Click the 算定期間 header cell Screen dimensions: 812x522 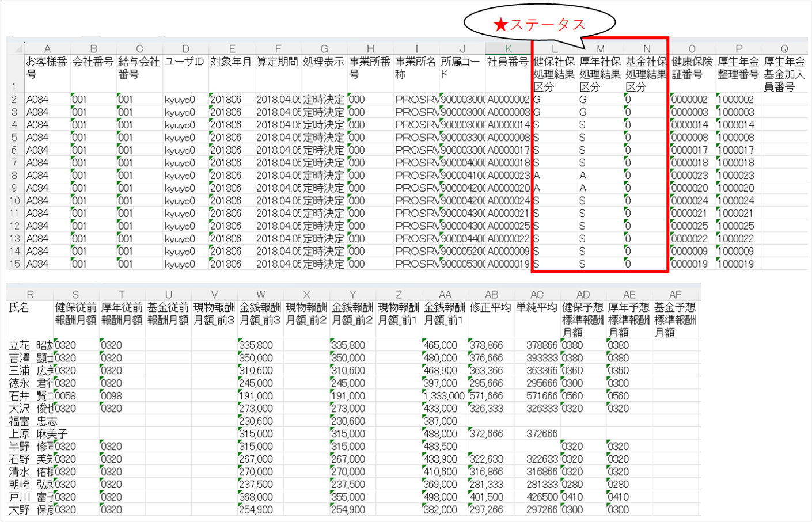[278, 74]
